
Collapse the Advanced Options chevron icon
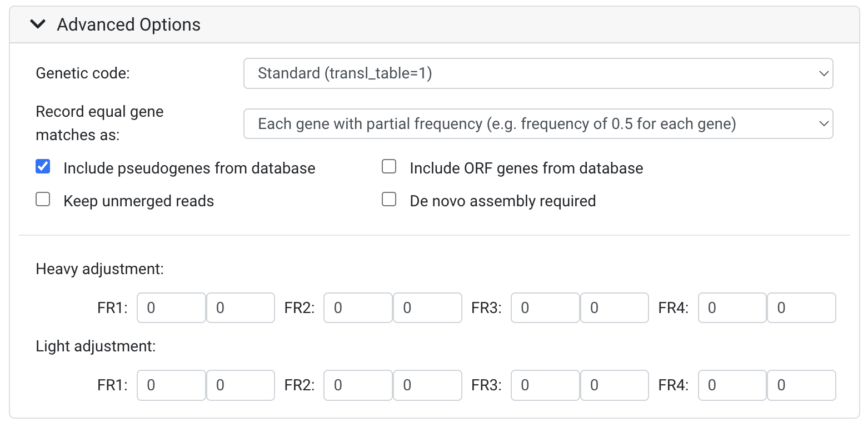pyautogui.click(x=38, y=24)
